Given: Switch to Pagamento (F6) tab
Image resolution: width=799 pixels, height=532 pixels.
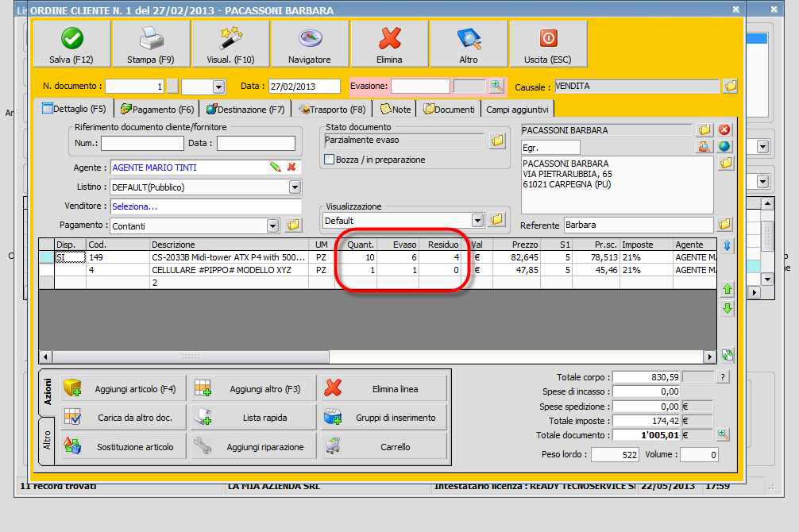Looking at the screenshot, I should click(x=157, y=110).
